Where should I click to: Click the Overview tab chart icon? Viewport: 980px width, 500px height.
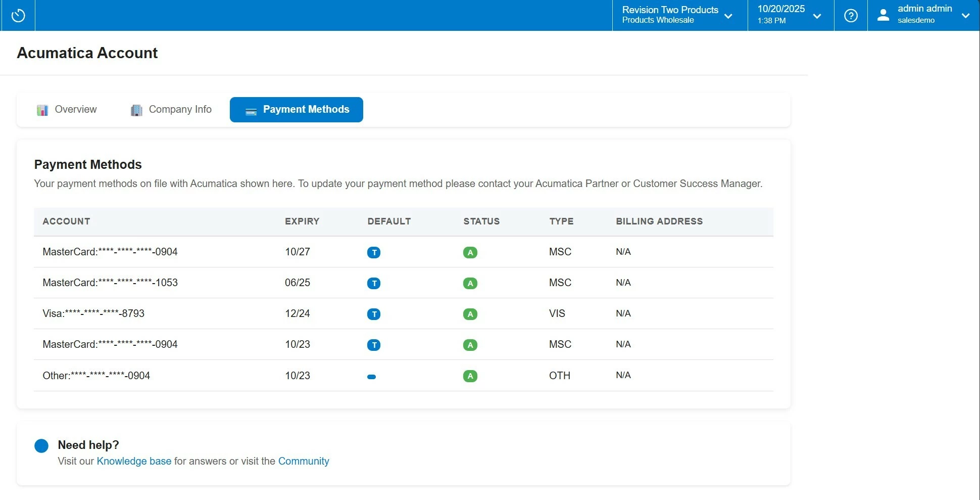[42, 110]
